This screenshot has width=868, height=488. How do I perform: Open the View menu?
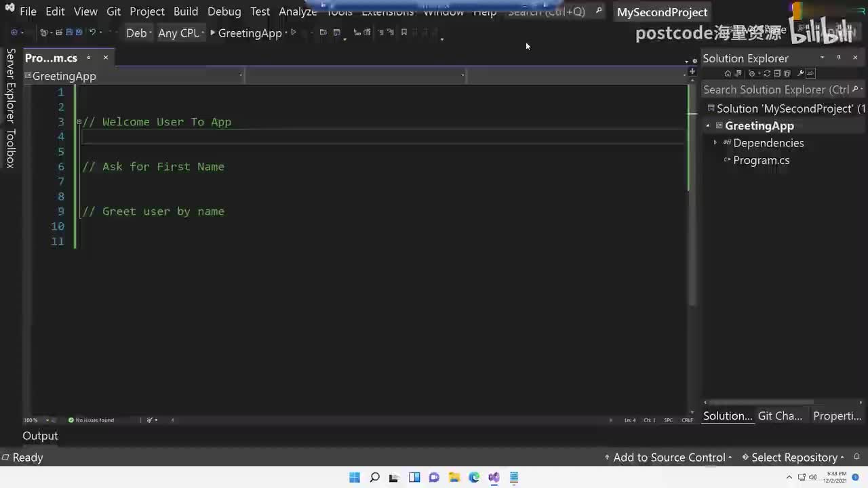click(85, 12)
